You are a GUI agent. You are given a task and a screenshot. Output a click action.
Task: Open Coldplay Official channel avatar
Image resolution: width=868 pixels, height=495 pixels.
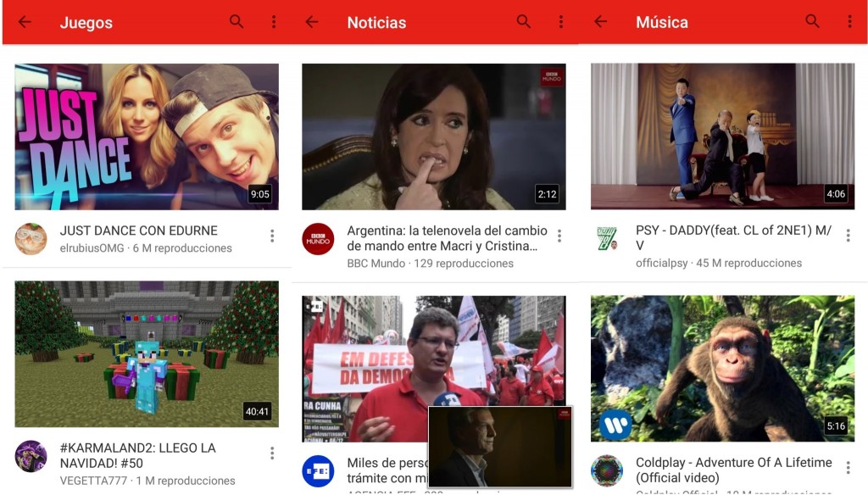[607, 470]
